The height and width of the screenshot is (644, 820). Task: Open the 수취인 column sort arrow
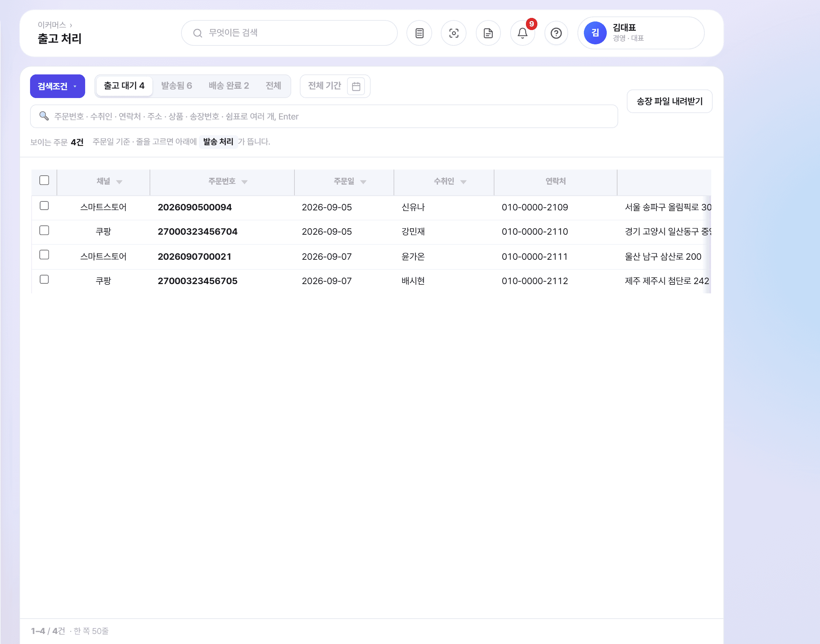463,182
